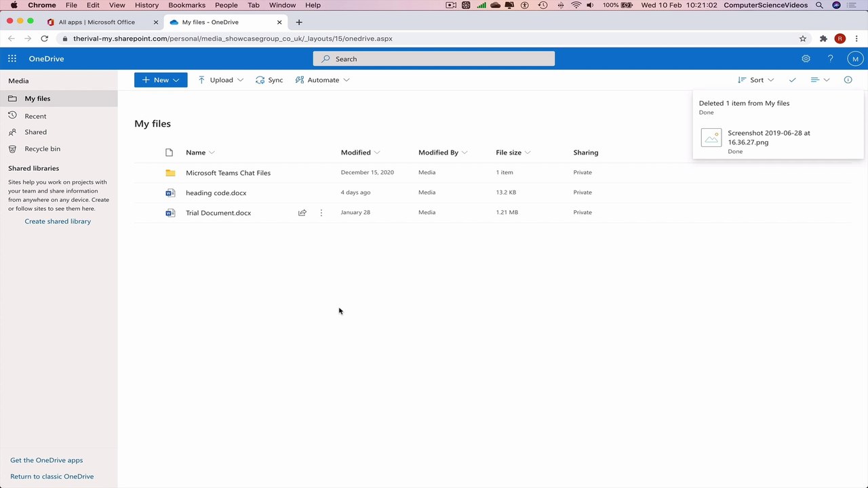Open the History menu in the menu bar
The image size is (868, 488).
pos(146,5)
